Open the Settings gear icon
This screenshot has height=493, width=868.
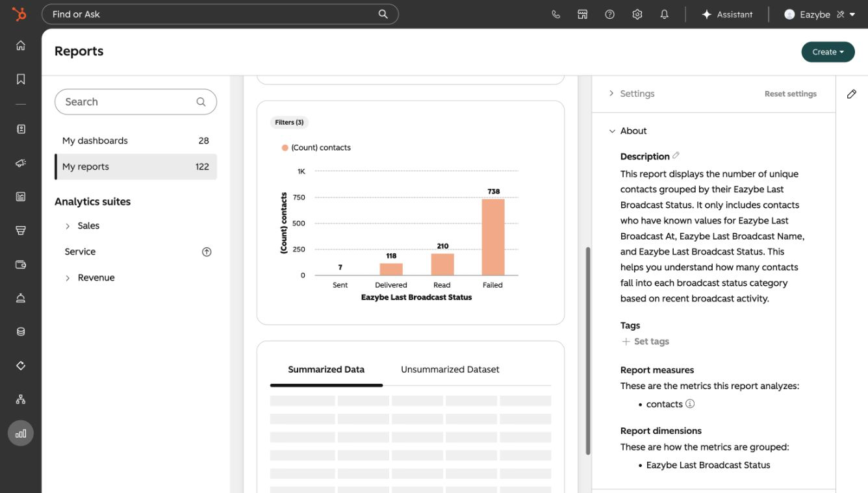(637, 14)
